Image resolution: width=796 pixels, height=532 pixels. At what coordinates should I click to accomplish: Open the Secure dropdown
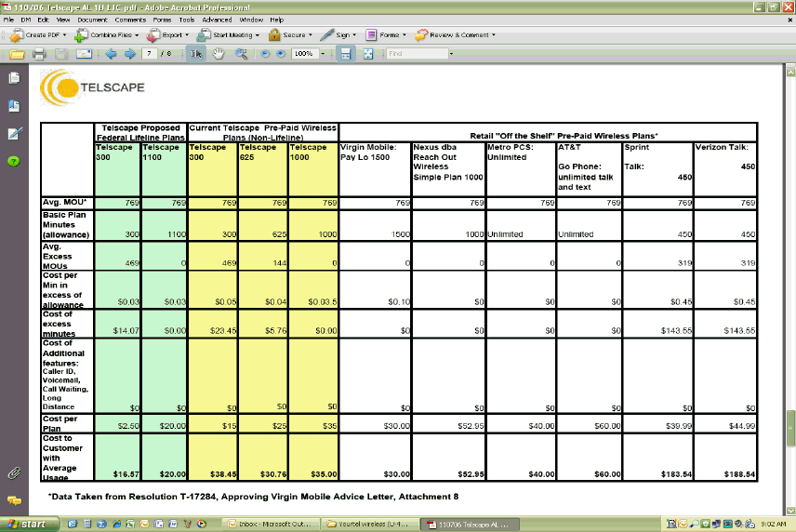coord(290,35)
